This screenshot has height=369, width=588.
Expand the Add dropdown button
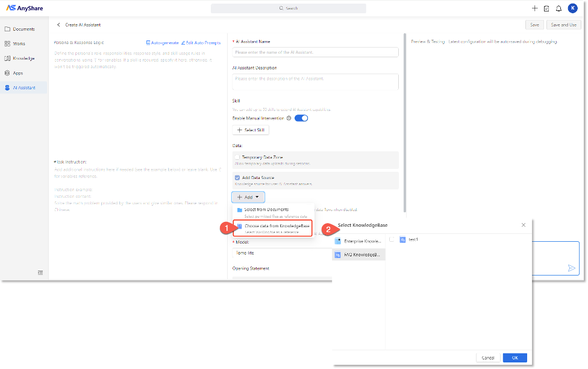pyautogui.click(x=248, y=197)
